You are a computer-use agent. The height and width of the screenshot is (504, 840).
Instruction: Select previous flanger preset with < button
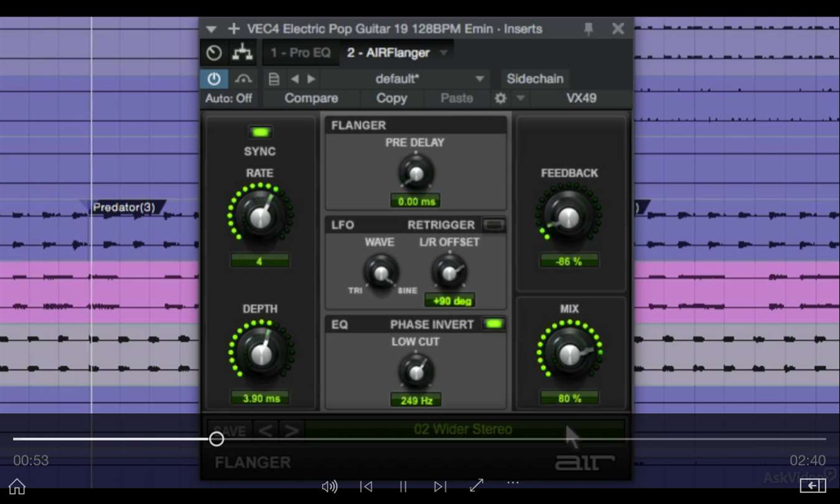pyautogui.click(x=266, y=431)
